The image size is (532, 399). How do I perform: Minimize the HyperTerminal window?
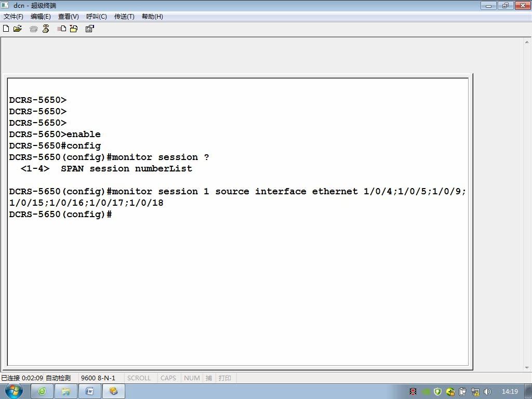[488, 5]
